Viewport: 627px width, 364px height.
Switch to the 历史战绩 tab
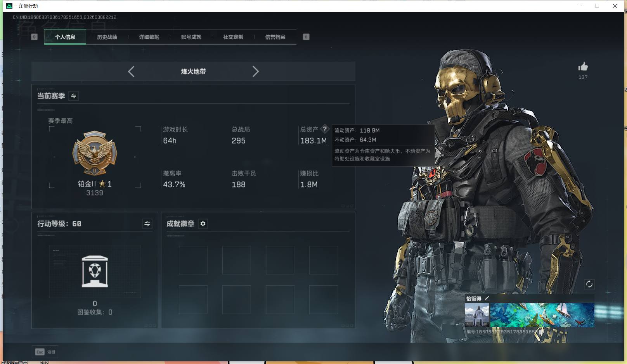click(107, 37)
